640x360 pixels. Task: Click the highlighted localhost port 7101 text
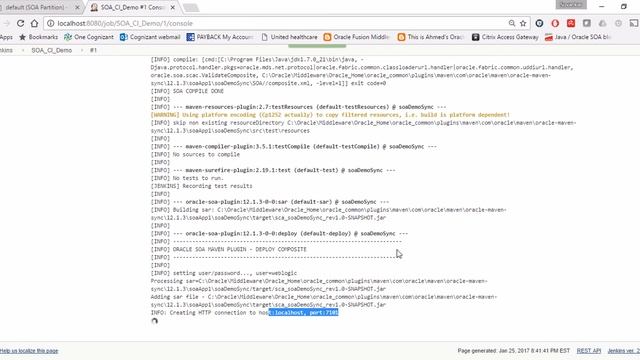(304, 313)
